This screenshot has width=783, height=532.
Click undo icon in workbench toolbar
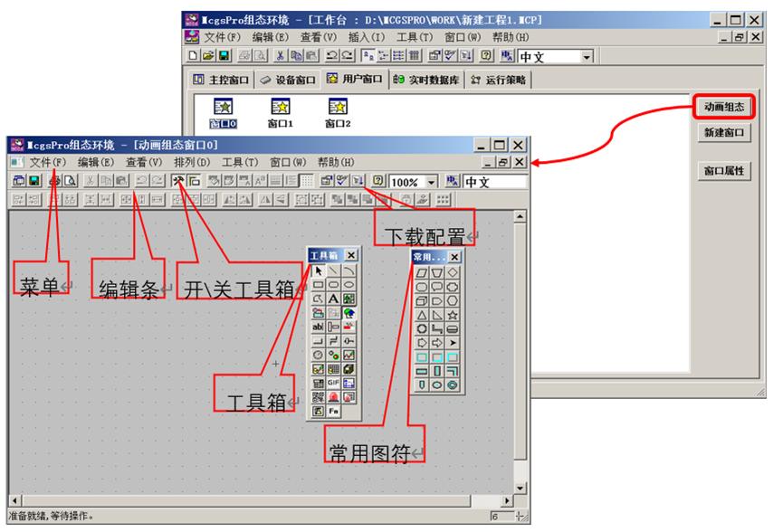(331, 55)
